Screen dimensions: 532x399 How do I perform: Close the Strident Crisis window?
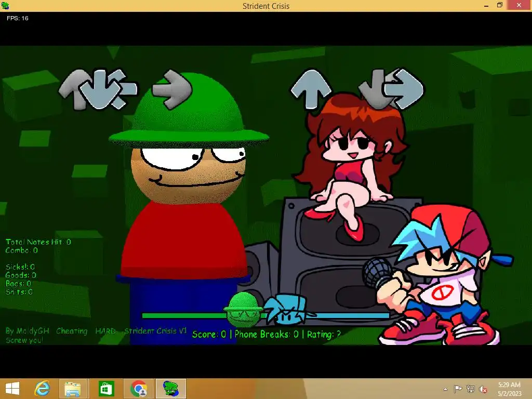pos(519,5)
